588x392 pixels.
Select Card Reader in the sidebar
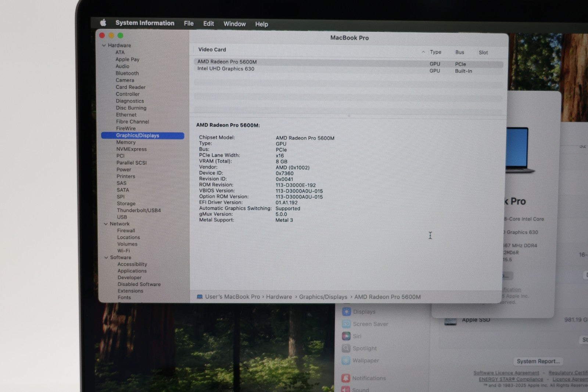[x=131, y=88]
